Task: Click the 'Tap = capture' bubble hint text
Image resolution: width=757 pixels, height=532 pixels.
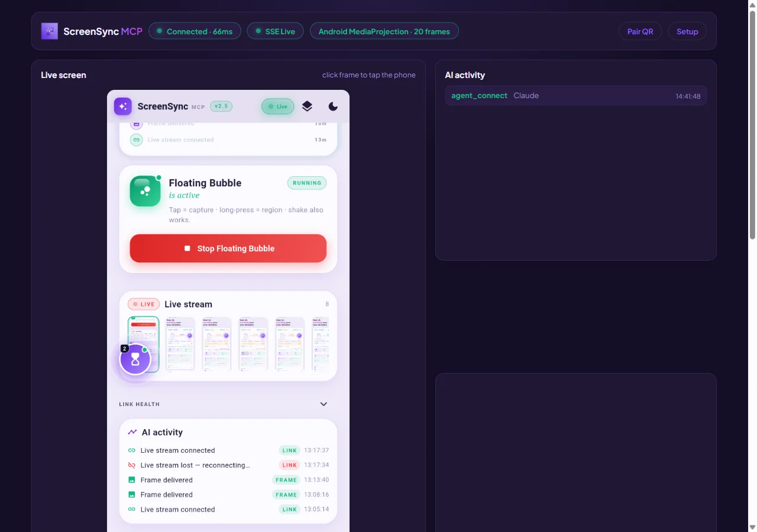Action: click(x=246, y=215)
